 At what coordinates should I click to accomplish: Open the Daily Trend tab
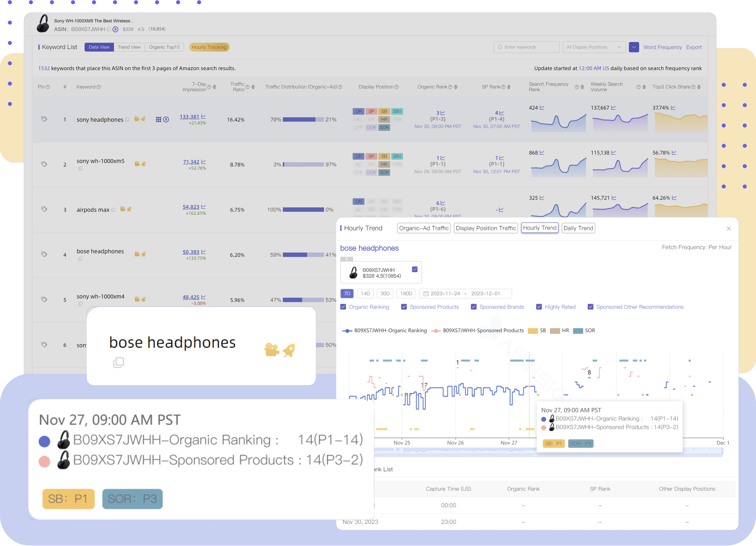coord(578,228)
